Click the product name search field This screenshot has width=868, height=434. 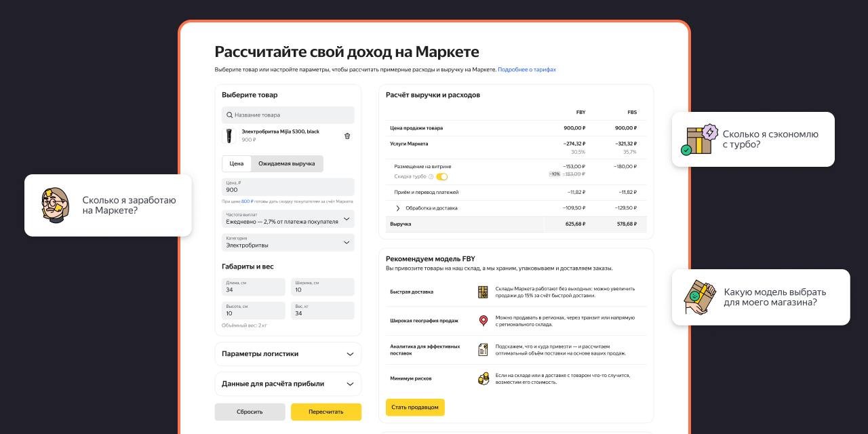[x=292, y=115]
